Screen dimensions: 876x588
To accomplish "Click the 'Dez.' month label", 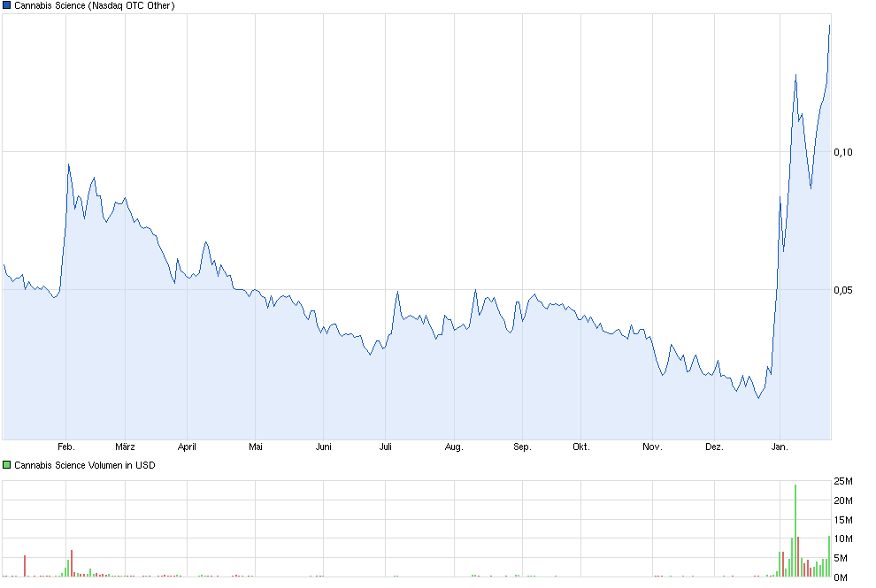I will click(x=714, y=447).
